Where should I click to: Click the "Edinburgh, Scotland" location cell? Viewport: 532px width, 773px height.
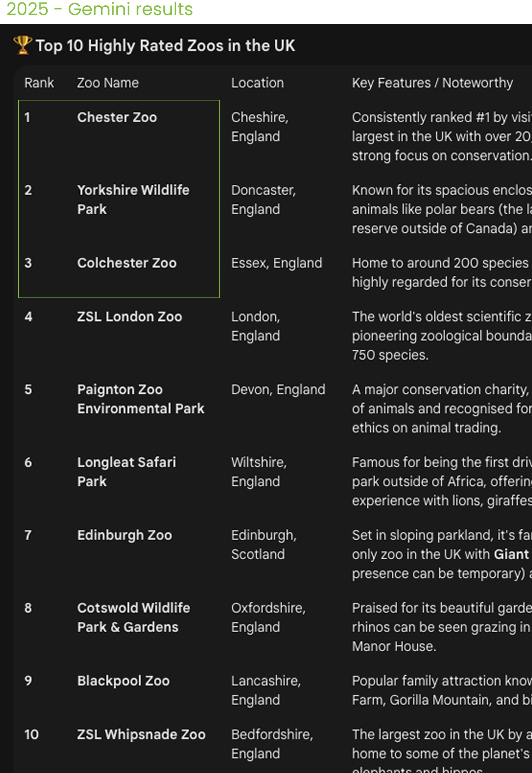tap(264, 545)
